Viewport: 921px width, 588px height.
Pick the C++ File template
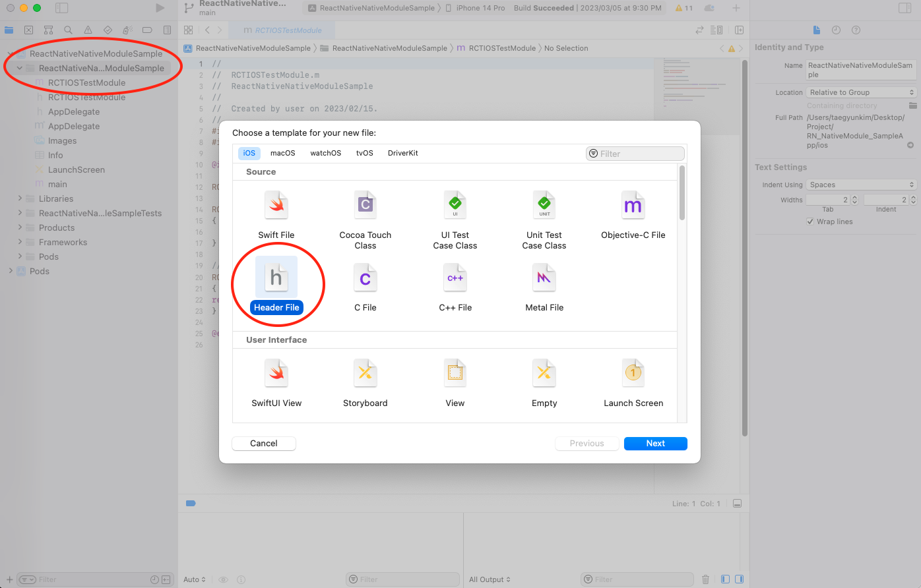(455, 286)
